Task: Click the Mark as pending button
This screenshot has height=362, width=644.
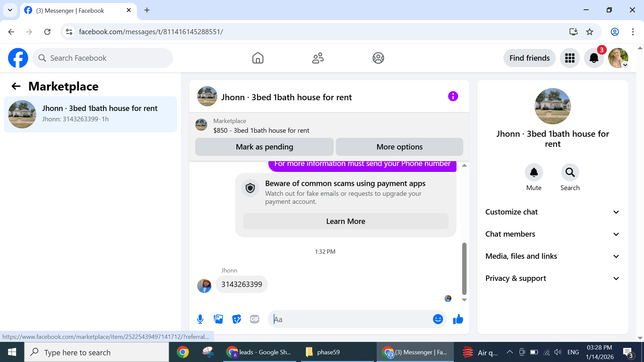Action: [x=264, y=147]
